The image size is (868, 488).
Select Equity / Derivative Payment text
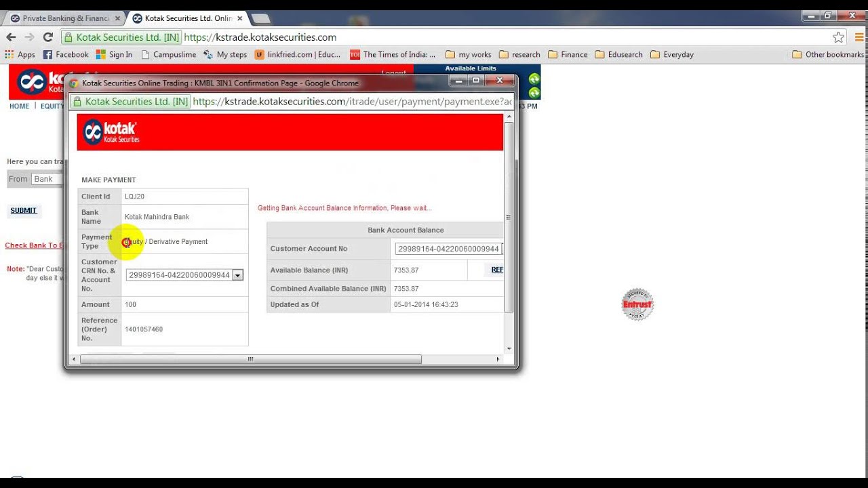point(166,242)
